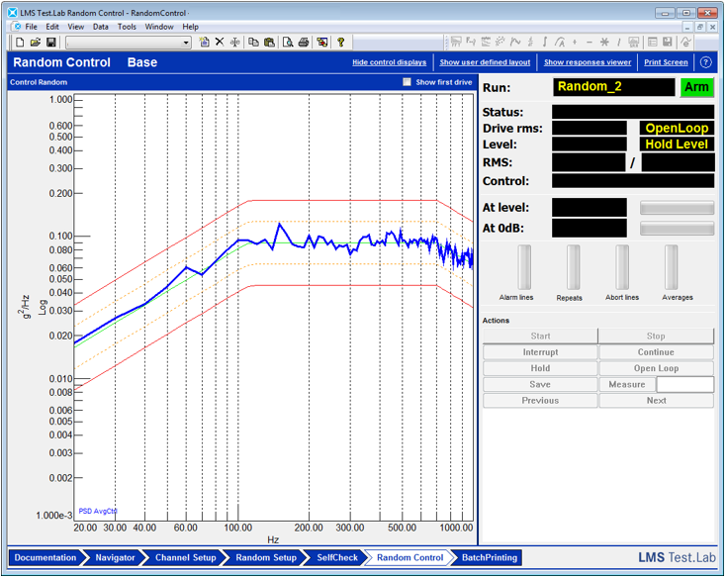Click the Show responses viewer link

(x=588, y=62)
